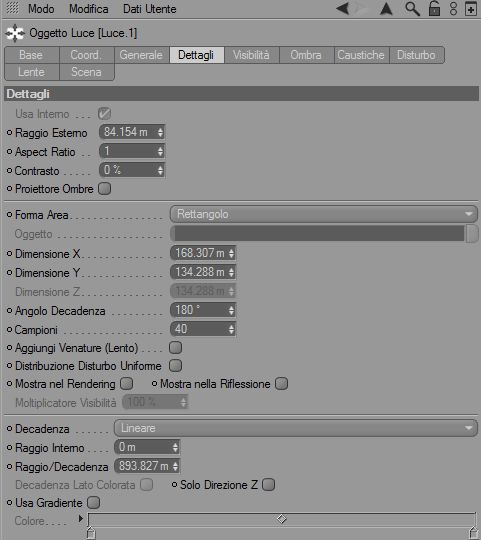Click the light object icon beside Oggetto Luce
The width and height of the screenshot is (481, 540).
click(x=15, y=33)
